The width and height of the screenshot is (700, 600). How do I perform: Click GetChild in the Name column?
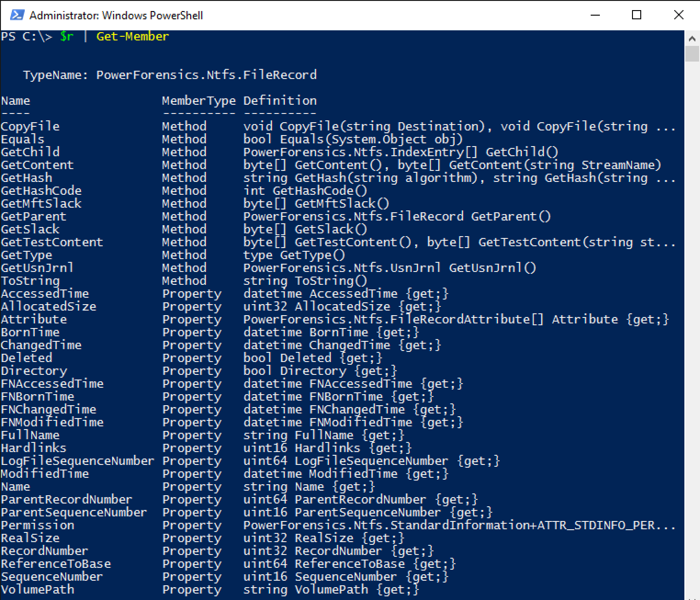coord(30,152)
